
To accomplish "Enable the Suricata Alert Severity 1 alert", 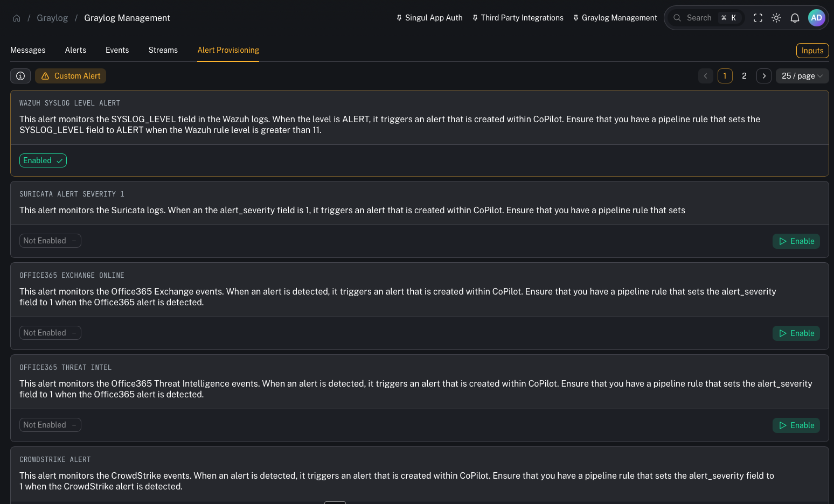I will [796, 241].
